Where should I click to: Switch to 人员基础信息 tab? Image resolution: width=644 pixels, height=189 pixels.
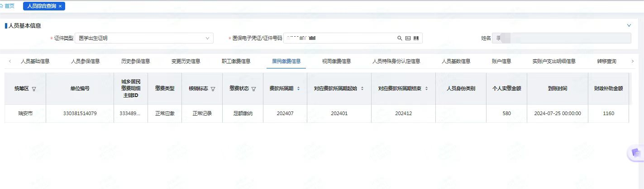pos(35,61)
